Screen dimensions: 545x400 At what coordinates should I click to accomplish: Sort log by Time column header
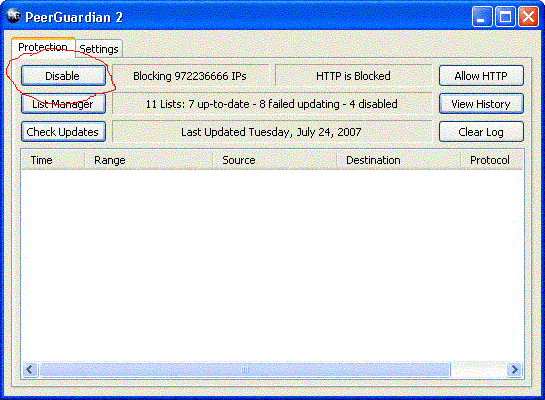click(53, 160)
